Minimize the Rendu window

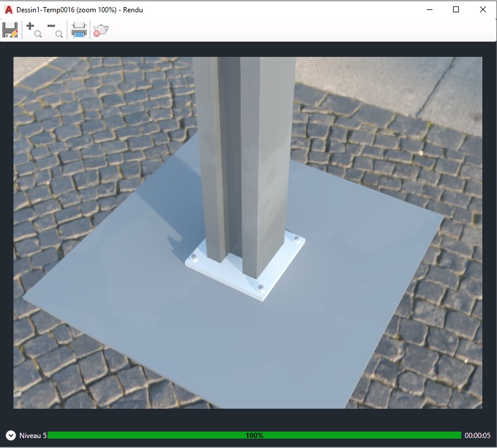pos(430,9)
